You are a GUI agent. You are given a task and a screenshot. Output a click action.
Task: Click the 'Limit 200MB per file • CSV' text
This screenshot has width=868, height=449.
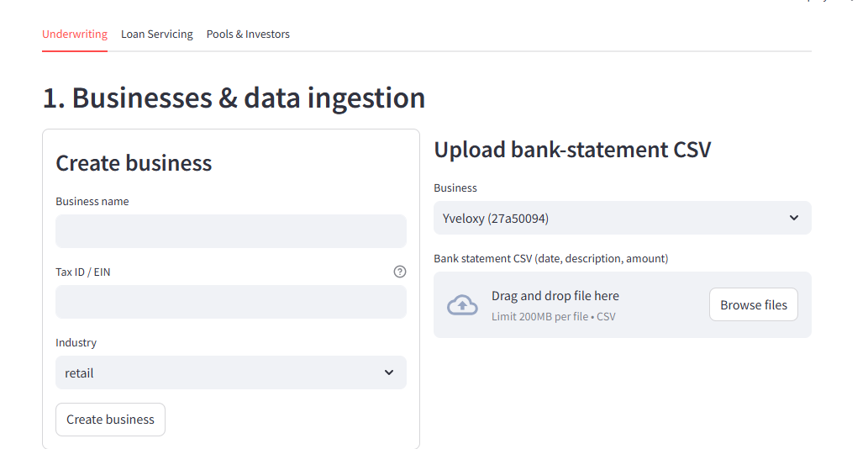(x=554, y=317)
